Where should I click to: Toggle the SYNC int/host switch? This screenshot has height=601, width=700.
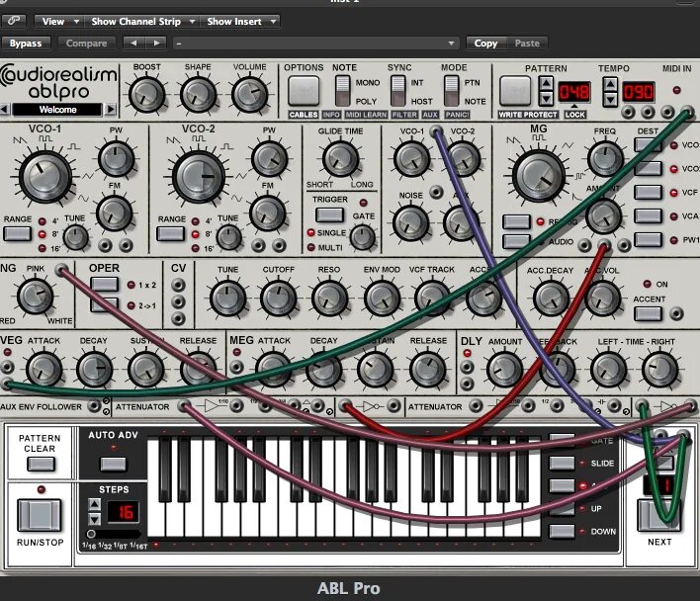(x=397, y=91)
